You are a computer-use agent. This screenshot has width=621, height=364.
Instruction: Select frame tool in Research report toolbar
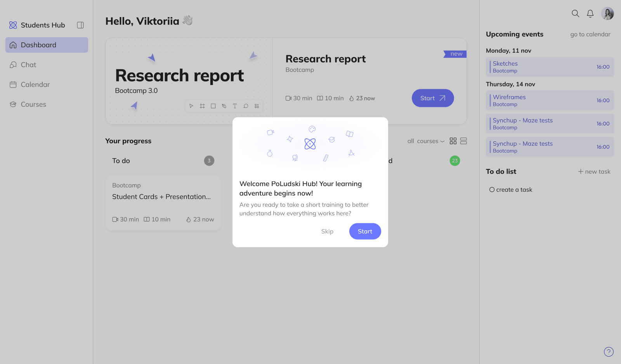202,106
